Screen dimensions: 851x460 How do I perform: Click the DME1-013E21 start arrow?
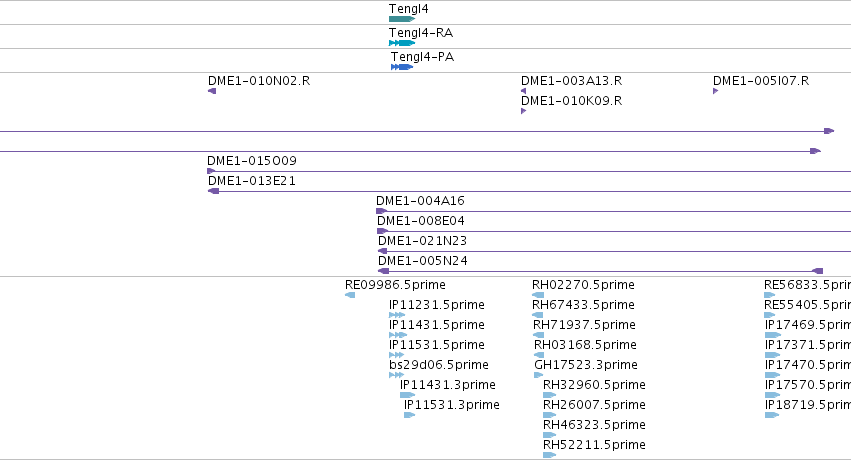tap(214, 191)
